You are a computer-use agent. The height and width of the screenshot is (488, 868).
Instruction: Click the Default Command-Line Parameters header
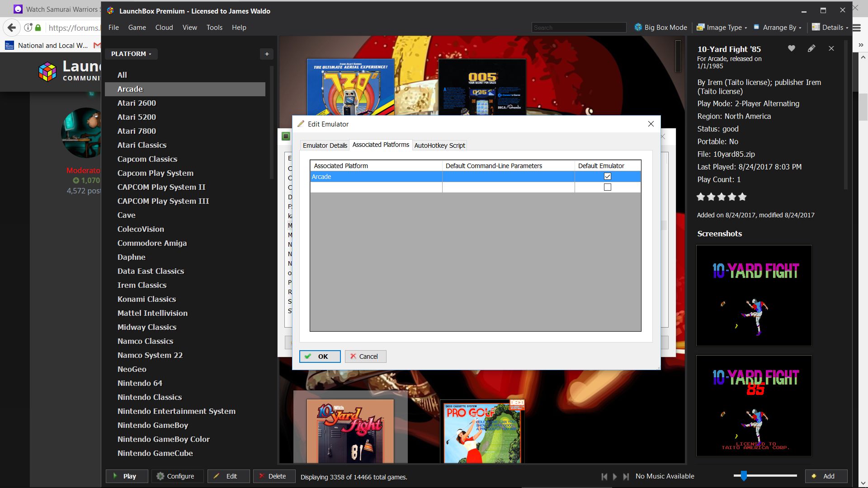click(508, 166)
